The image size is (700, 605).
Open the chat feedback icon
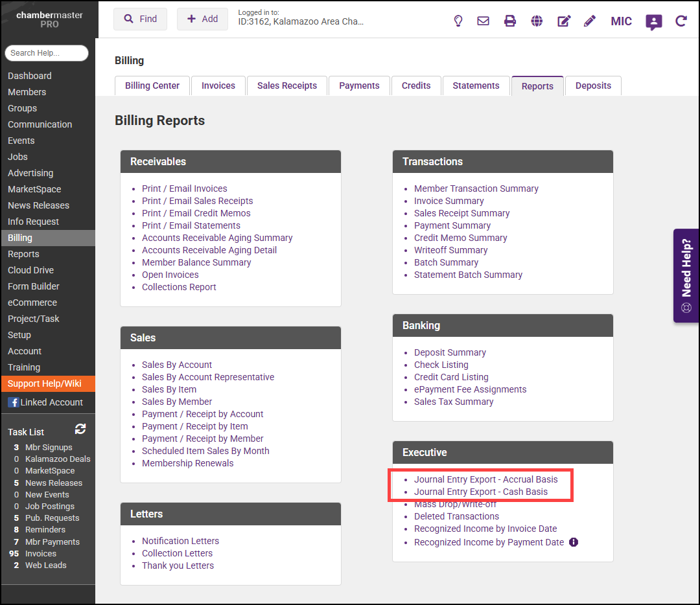pos(653,21)
